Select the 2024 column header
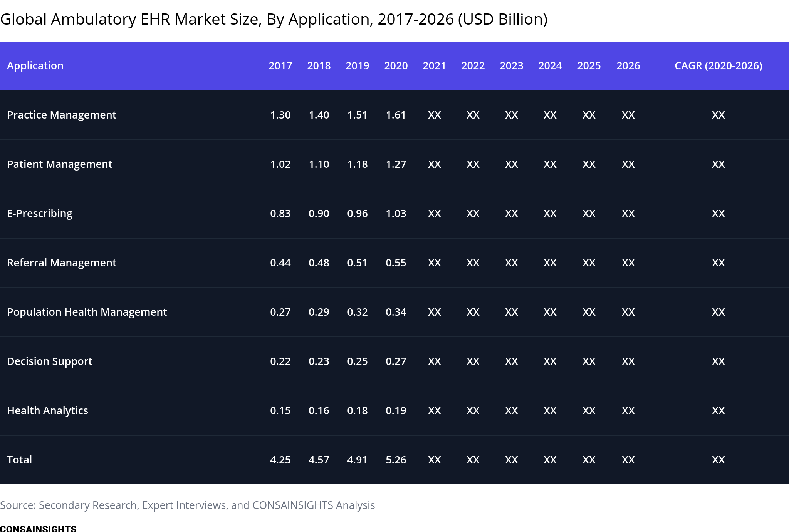Screen dimensions: 789x532 pyautogui.click(x=550, y=66)
